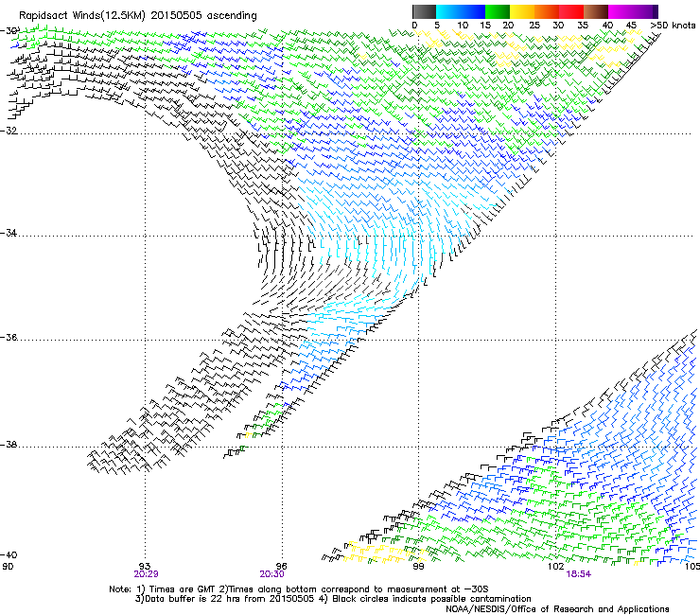700x615 pixels.
Task: Click the note line 'Times are GMT'
Action: pyautogui.click(x=182, y=589)
